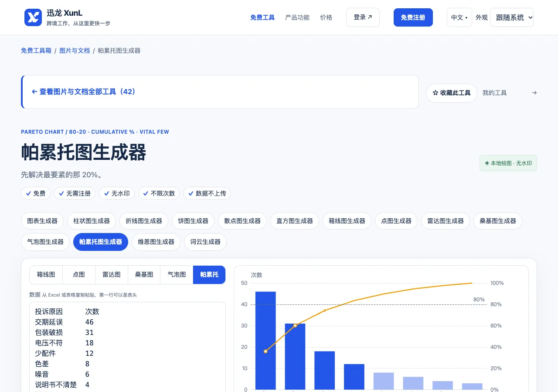
Task: Expand the 跟随系统 appearance selector
Action: pyautogui.click(x=512, y=17)
